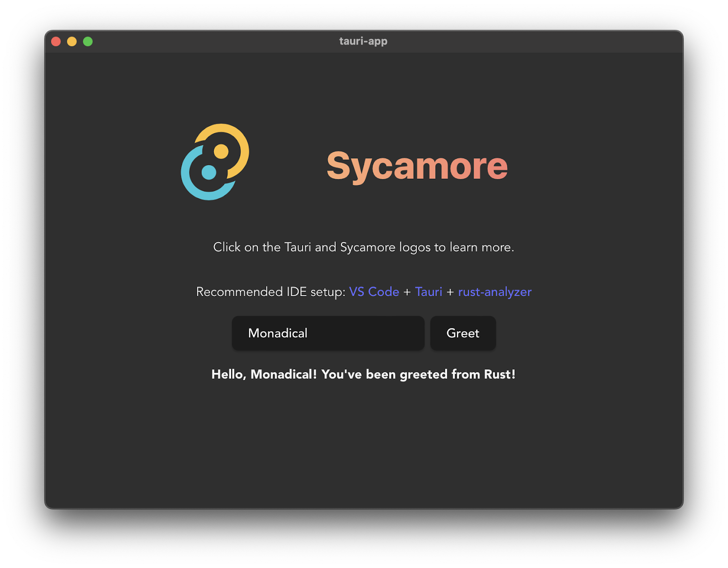Open the Tauri link
The height and width of the screenshot is (568, 728).
click(x=429, y=292)
